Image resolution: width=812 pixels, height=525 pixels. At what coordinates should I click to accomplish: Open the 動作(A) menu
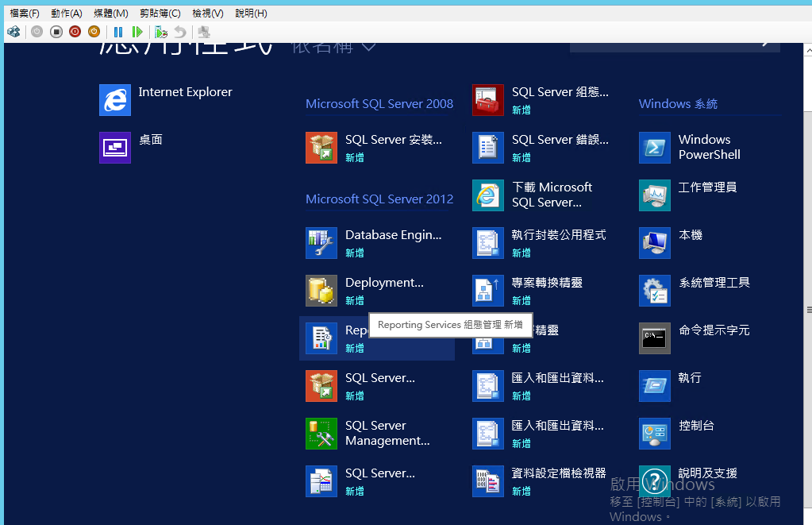(x=67, y=14)
